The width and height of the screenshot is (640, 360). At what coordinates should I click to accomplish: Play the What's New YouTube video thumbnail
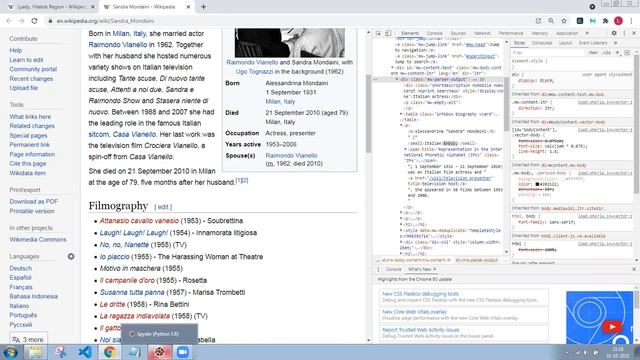611,327
